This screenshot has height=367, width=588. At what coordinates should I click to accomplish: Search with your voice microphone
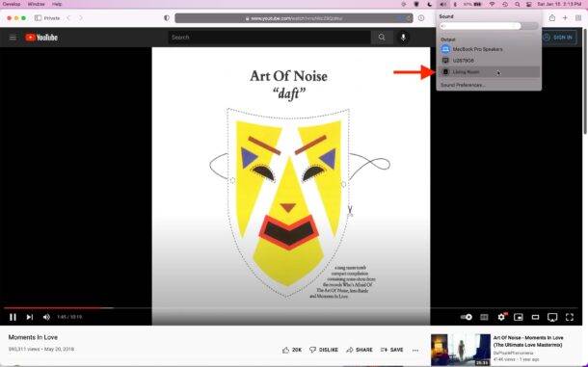click(403, 38)
